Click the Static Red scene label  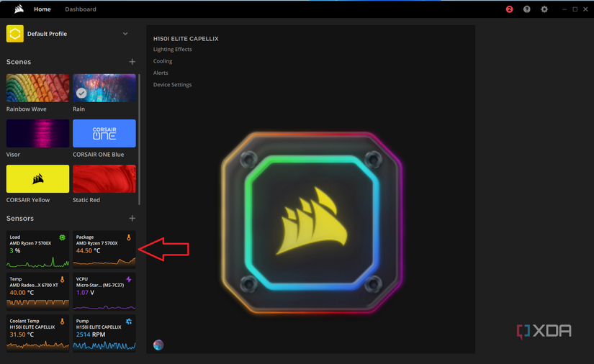[x=86, y=200]
